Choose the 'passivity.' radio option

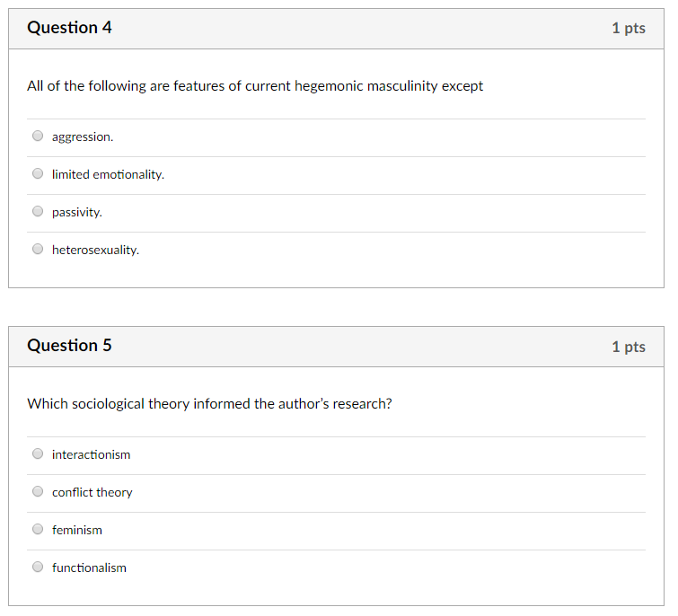(x=38, y=211)
